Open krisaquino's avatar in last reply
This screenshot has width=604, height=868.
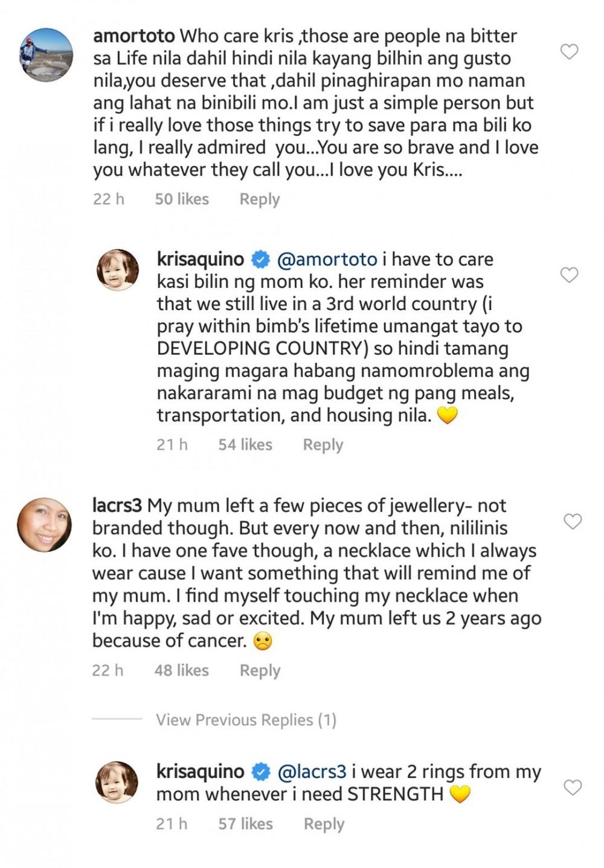click(x=117, y=782)
